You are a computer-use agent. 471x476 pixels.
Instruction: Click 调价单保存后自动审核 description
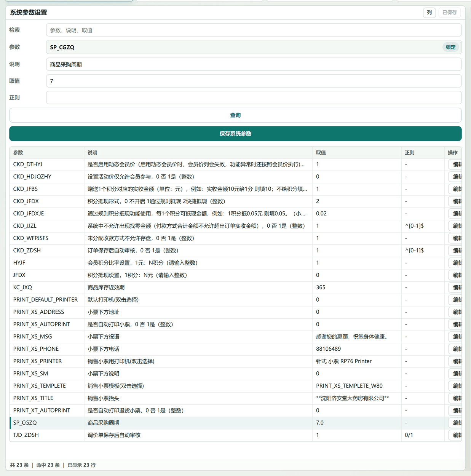click(114, 435)
